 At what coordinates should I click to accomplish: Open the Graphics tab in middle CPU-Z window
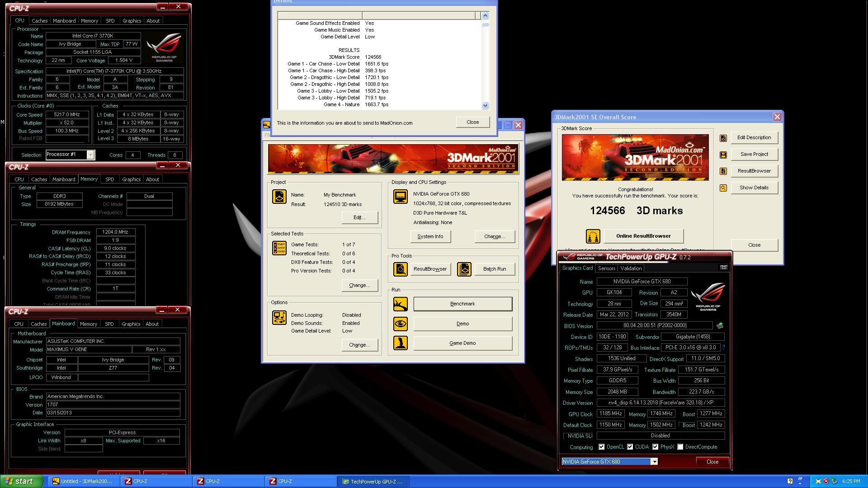coord(131,179)
